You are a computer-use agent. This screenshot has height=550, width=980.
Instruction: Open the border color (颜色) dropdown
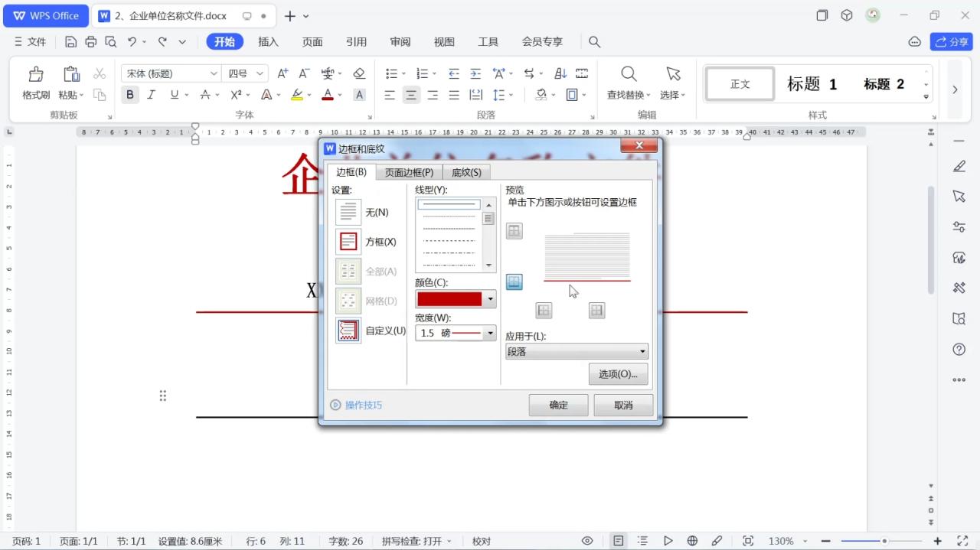[490, 299]
